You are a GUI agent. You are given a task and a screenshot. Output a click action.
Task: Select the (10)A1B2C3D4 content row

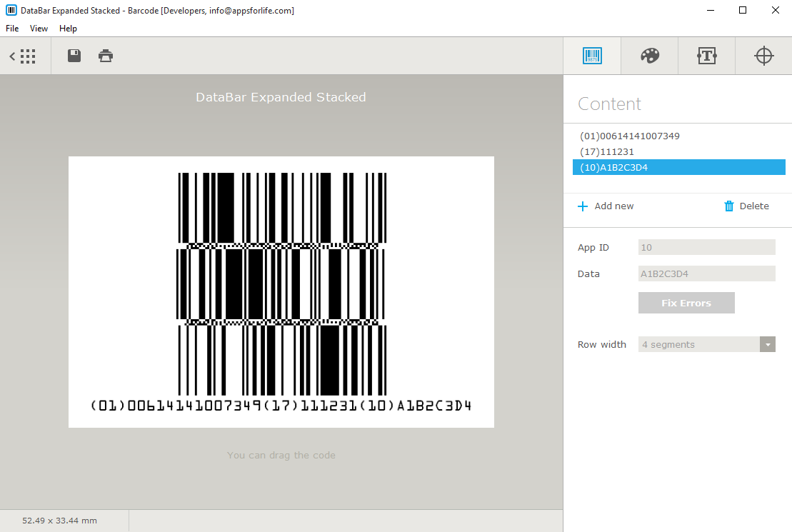tap(679, 167)
